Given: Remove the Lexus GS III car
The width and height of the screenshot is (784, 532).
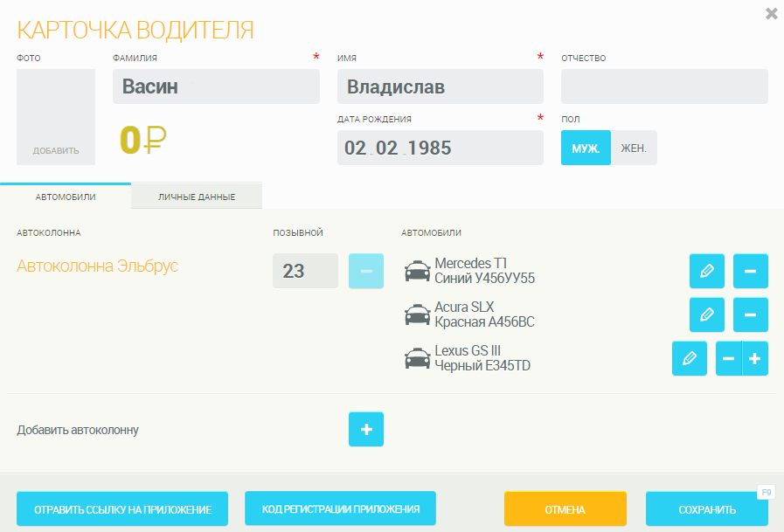Looking at the screenshot, I should pos(728,358).
